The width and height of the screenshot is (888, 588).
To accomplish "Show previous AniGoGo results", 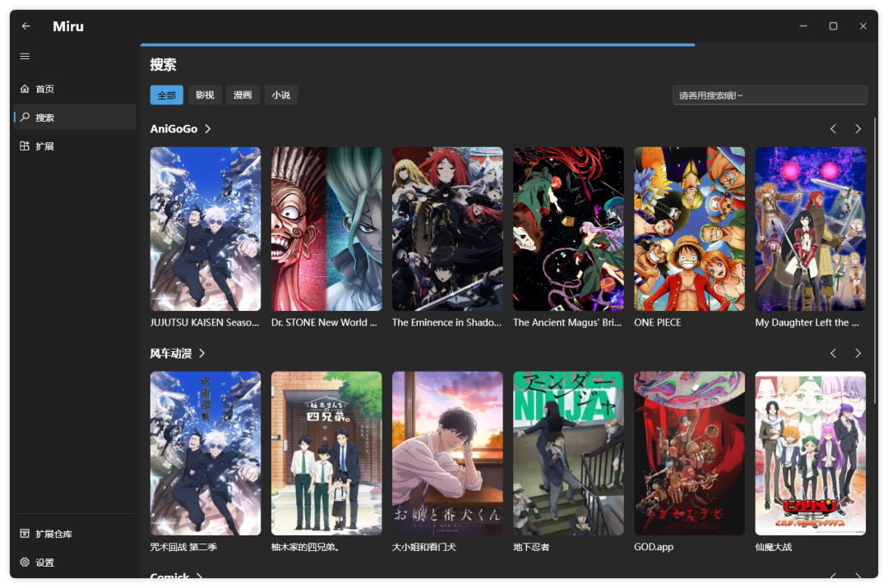I will 833,129.
